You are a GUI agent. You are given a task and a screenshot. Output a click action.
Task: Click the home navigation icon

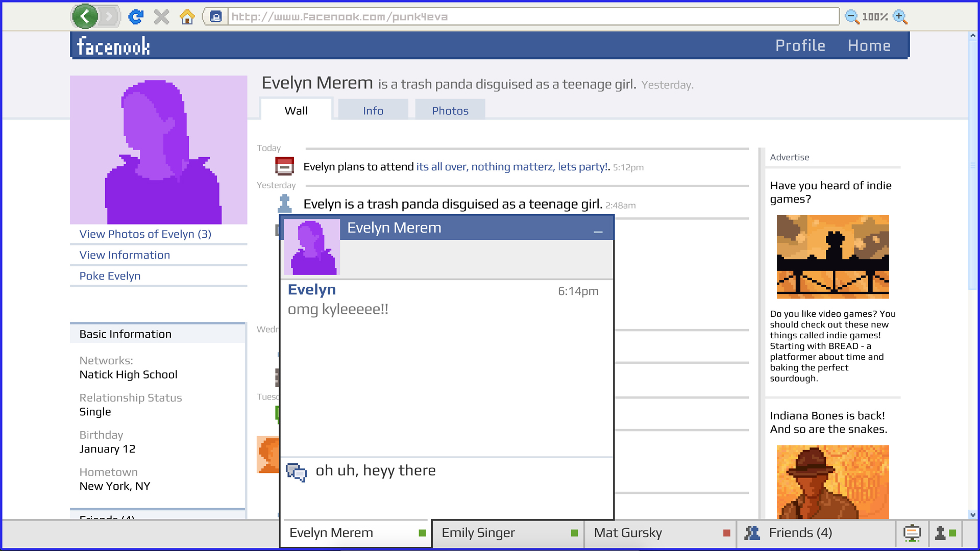tap(187, 16)
